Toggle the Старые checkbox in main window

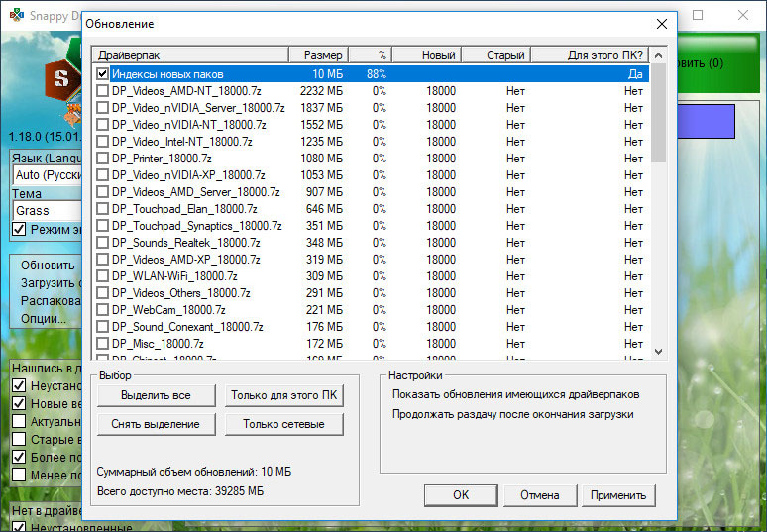19,439
